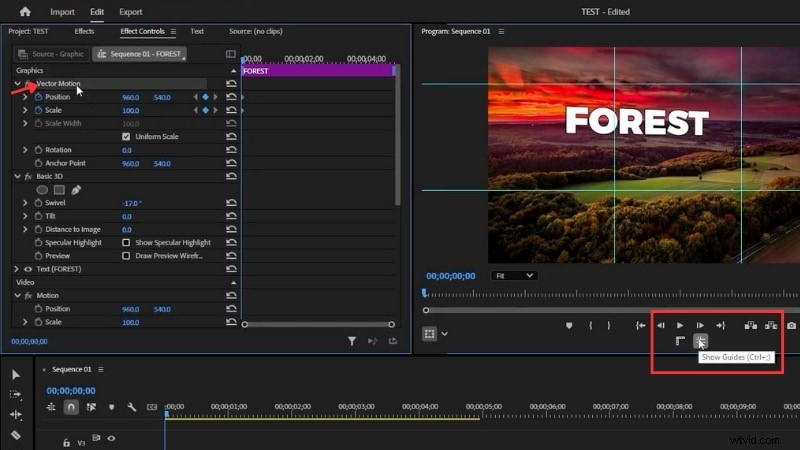This screenshot has width=800, height=450.
Task: Open the Import tab
Action: click(62, 12)
